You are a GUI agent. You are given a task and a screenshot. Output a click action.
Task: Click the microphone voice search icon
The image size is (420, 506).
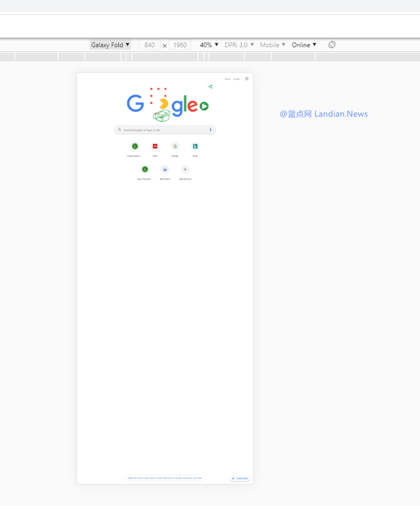(210, 130)
